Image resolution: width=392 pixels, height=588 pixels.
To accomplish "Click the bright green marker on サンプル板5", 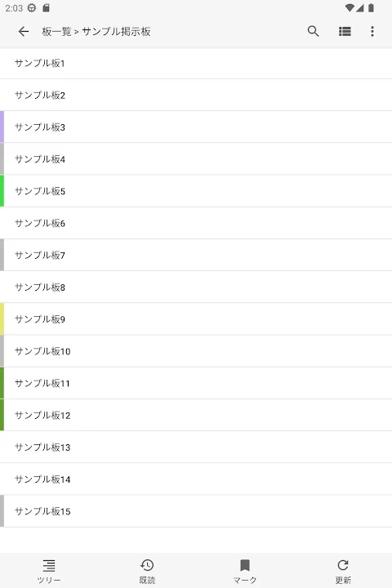I will [2, 191].
